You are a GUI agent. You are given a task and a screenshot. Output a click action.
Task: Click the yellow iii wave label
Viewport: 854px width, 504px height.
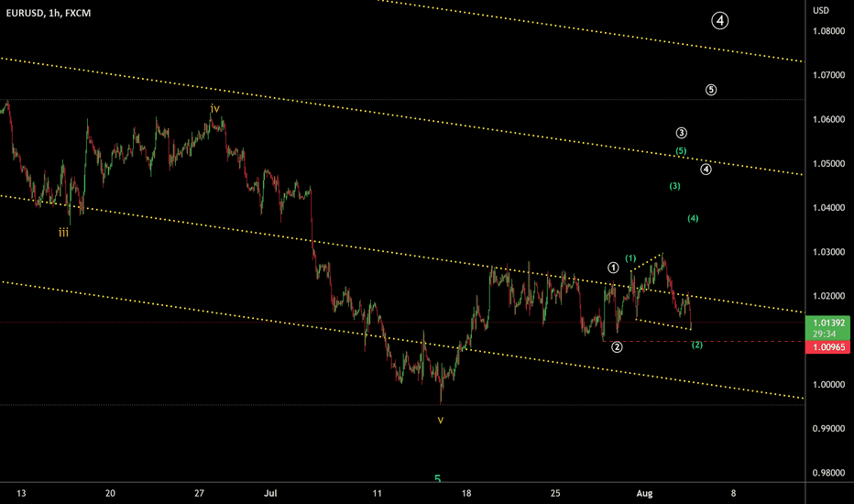tap(64, 233)
